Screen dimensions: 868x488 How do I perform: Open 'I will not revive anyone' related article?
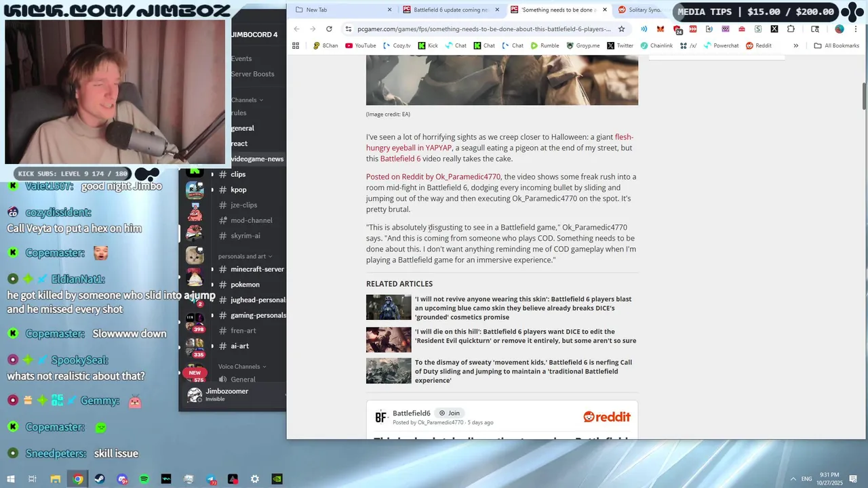[x=524, y=308]
